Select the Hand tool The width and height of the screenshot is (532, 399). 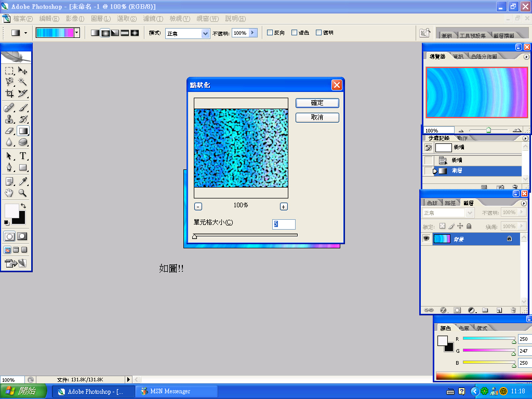tap(9, 193)
